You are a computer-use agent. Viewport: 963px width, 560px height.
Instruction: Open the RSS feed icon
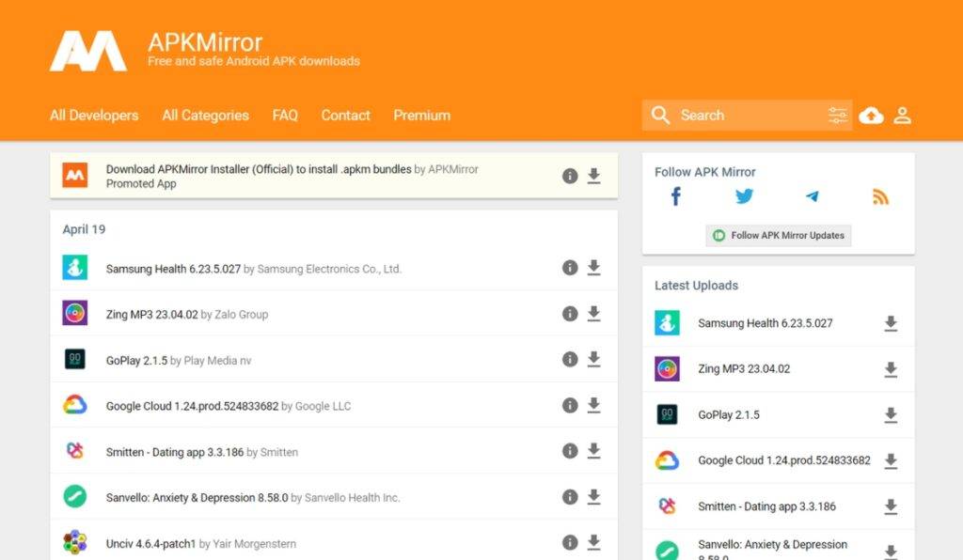point(880,196)
